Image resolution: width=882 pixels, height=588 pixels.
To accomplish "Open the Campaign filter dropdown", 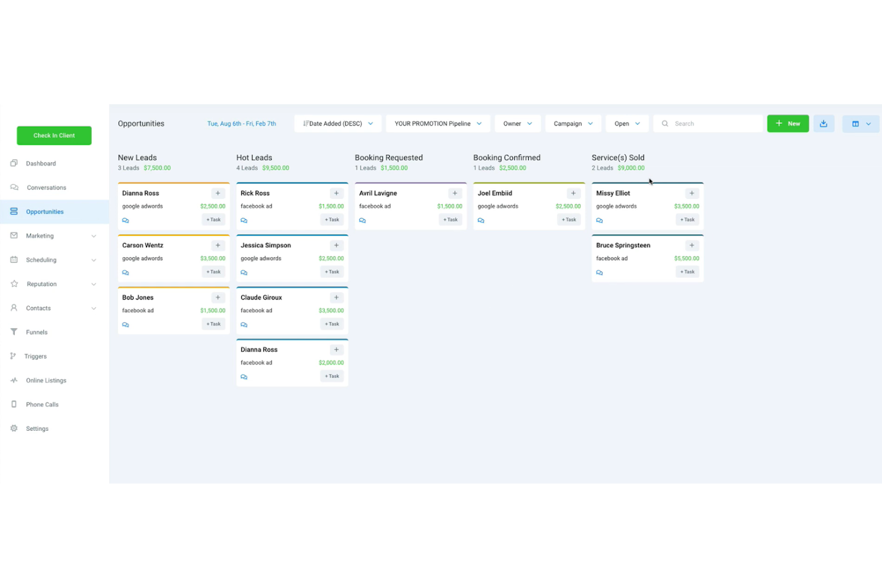I will tap(573, 123).
